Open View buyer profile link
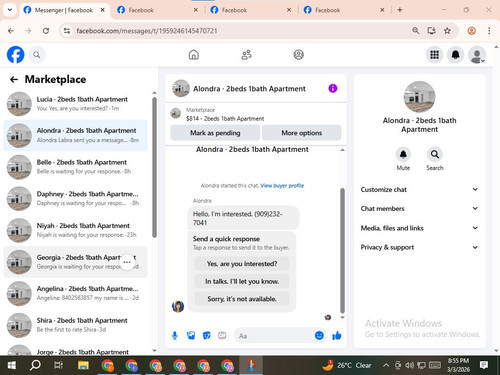This screenshot has height=375, width=500. coord(282,186)
